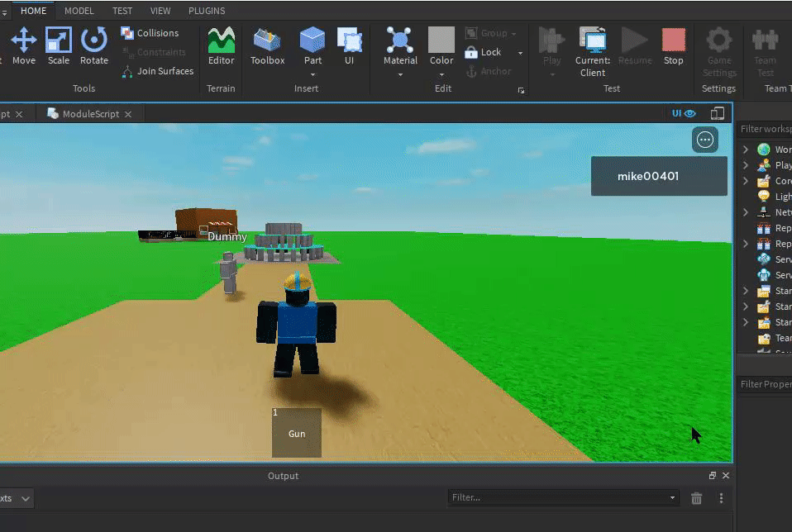Clear the Output with trash icon
This screenshot has width=792, height=532.
click(x=696, y=498)
